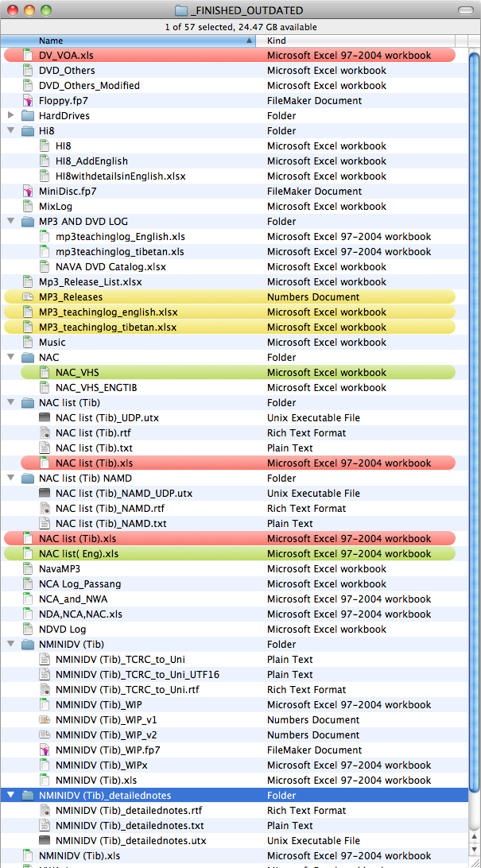Collapse the Hi8 folder
This screenshot has height=868, width=481.
(11, 131)
